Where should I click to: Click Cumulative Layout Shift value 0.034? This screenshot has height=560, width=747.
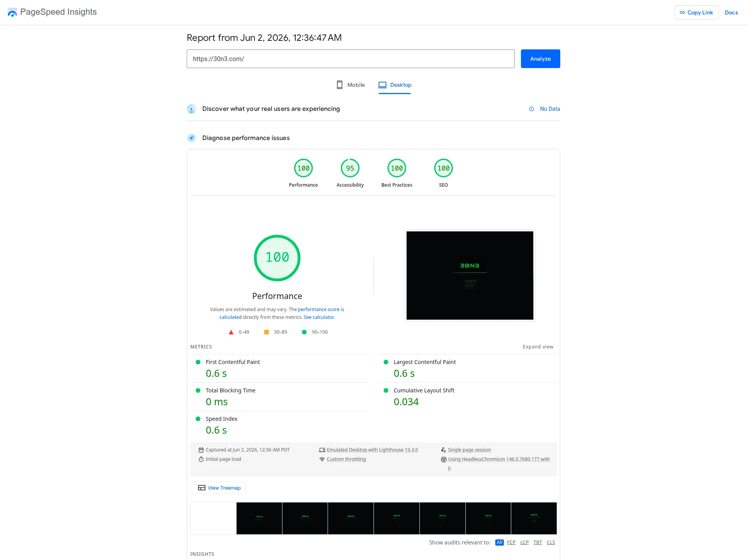(406, 402)
